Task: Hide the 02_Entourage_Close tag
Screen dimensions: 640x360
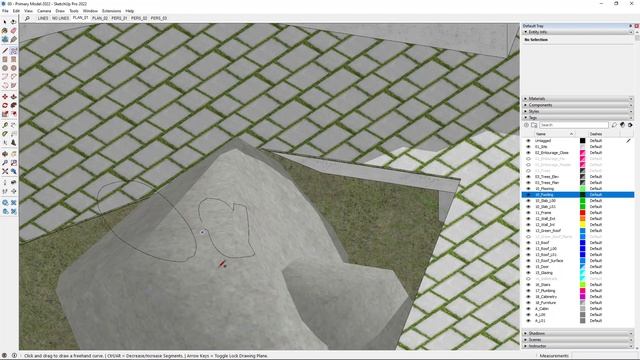Action: [x=528, y=153]
